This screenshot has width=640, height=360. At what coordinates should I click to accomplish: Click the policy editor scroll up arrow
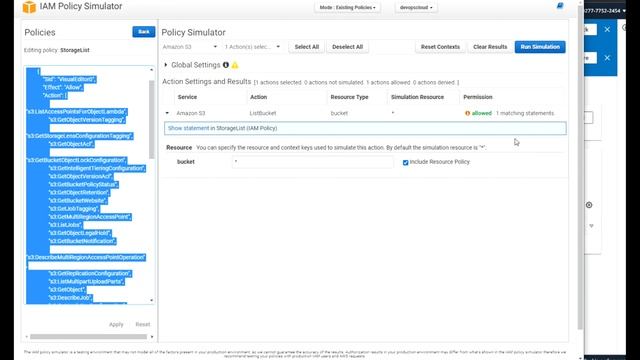pos(152,70)
